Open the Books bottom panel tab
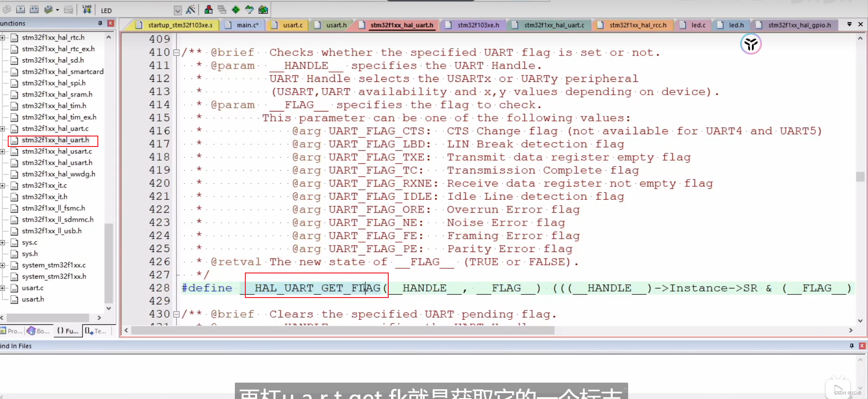868x399 pixels. (x=38, y=331)
